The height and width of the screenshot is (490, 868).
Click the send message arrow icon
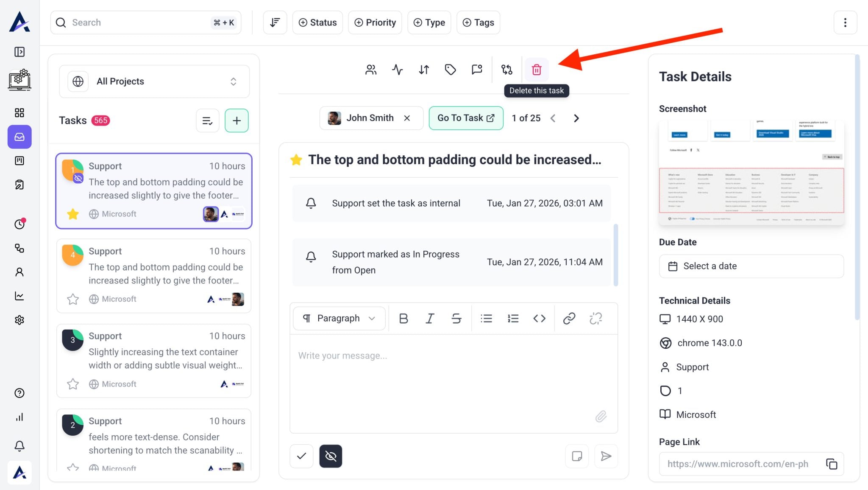[x=606, y=456]
